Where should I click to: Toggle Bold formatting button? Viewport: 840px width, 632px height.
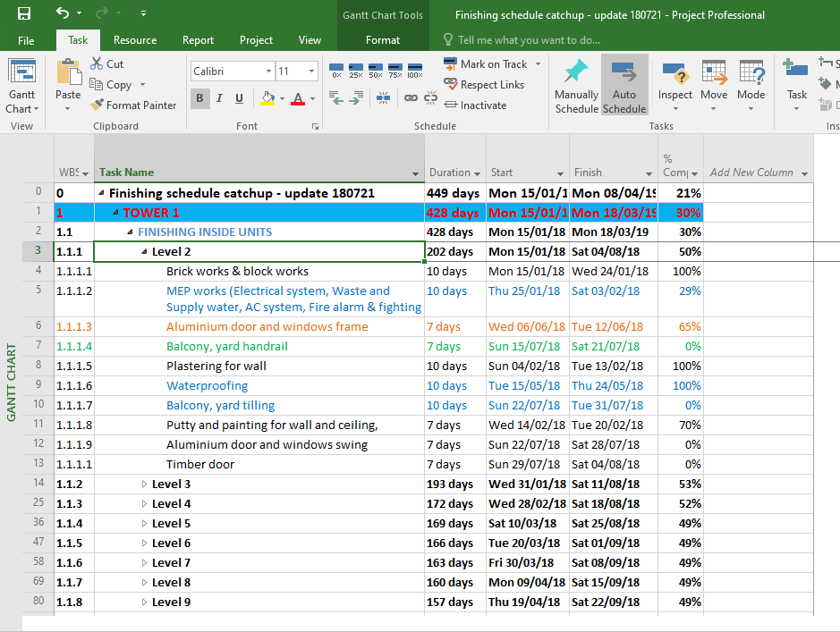coord(199,98)
